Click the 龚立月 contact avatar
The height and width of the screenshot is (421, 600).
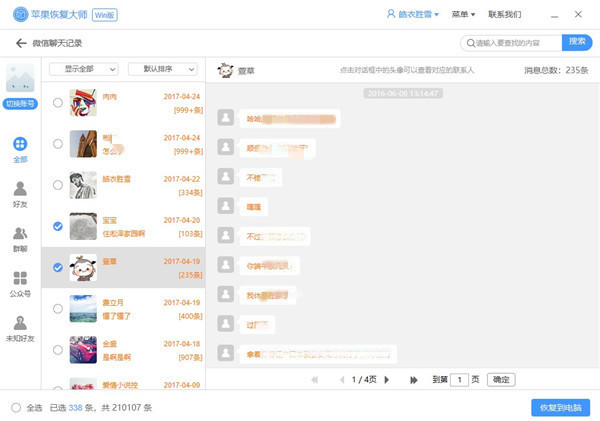click(83, 308)
